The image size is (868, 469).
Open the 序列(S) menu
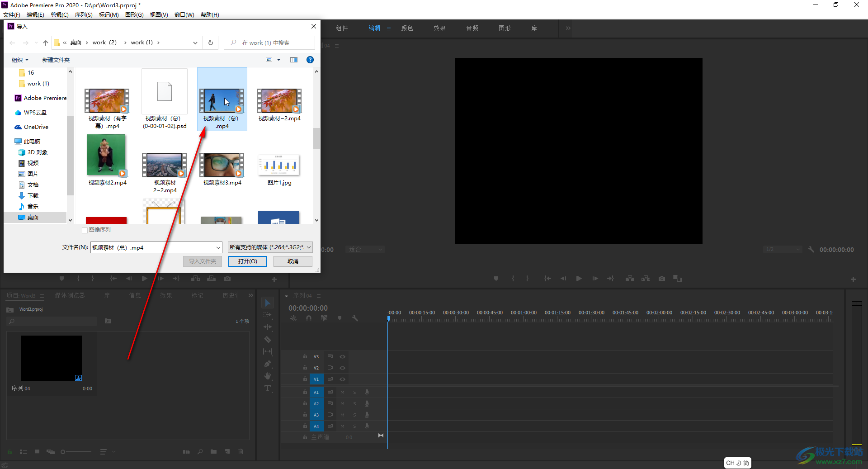(x=84, y=15)
